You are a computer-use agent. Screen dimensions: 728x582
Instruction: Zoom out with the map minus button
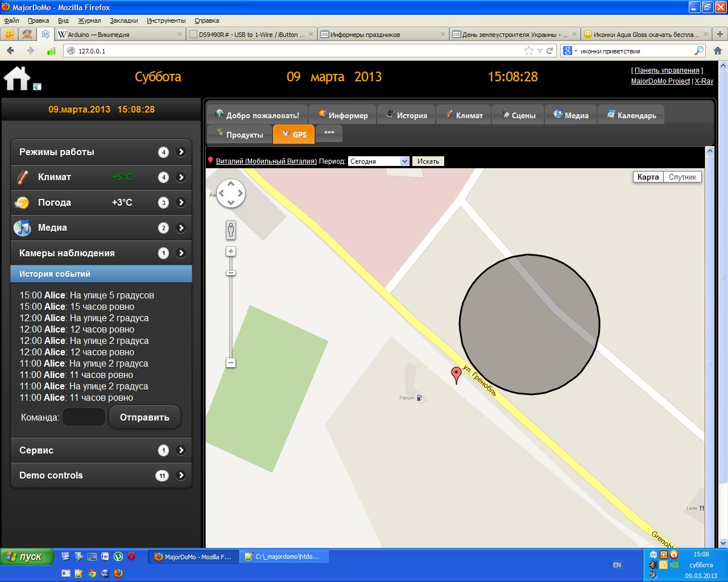pyautogui.click(x=231, y=363)
